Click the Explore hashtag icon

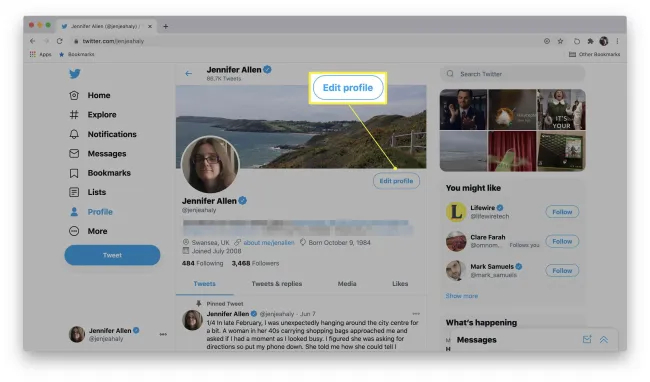[x=74, y=115]
